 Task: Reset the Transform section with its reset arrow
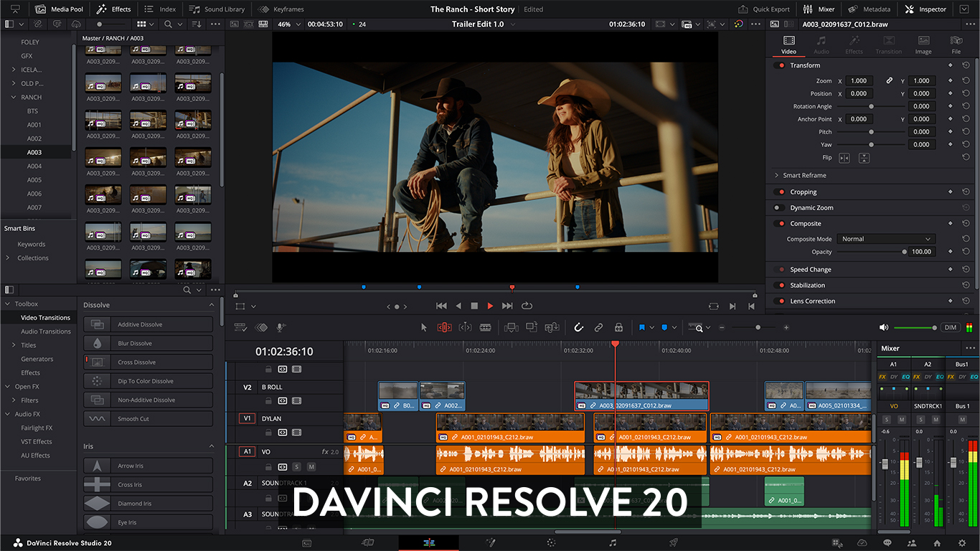[x=966, y=65]
